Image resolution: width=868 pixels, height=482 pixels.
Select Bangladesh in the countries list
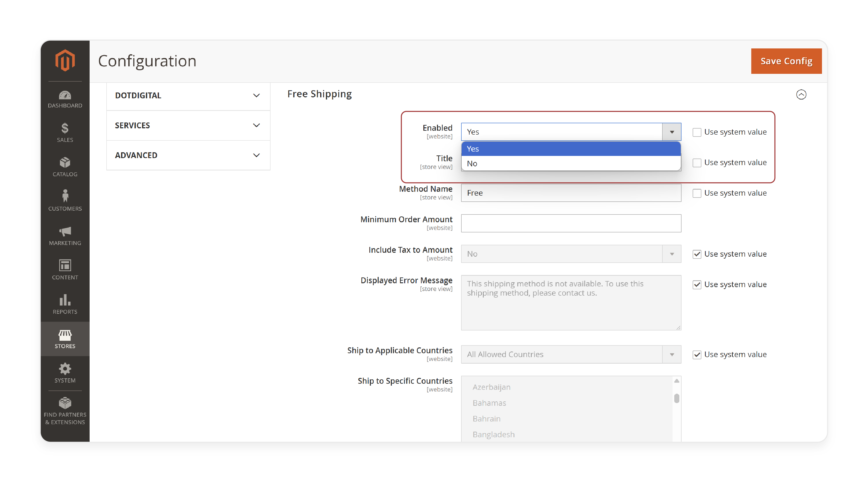click(493, 435)
